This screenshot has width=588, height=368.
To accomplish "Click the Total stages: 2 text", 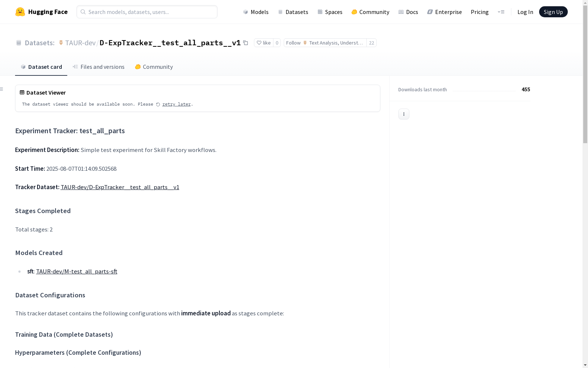I will [34, 229].
